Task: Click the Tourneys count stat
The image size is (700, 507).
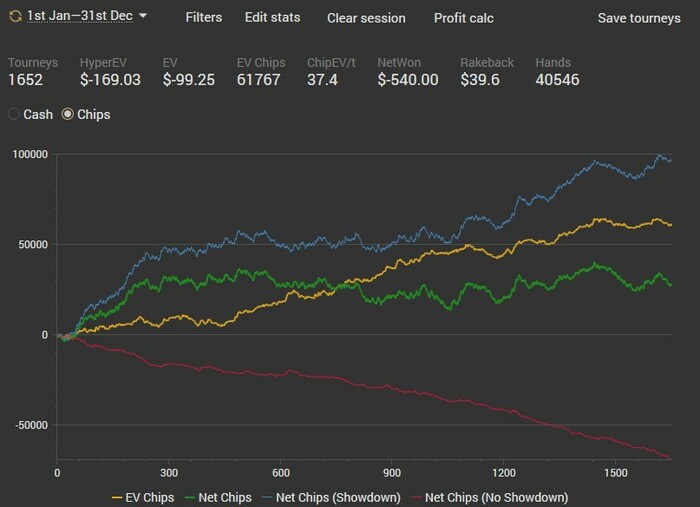Action: click(x=25, y=80)
